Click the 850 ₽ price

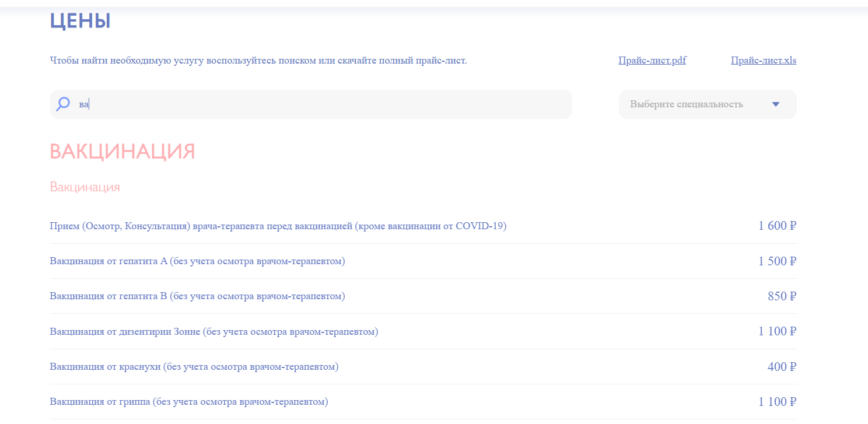pyautogui.click(x=782, y=296)
